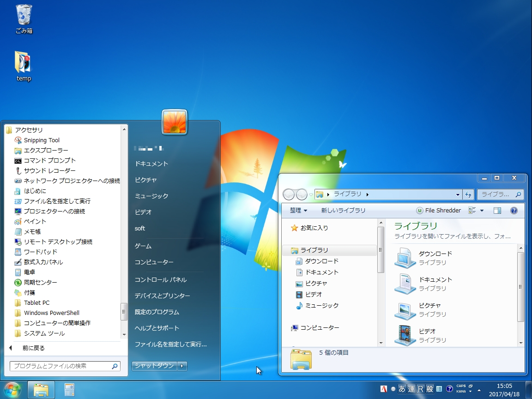Expand the shutdown options arrow

click(182, 366)
